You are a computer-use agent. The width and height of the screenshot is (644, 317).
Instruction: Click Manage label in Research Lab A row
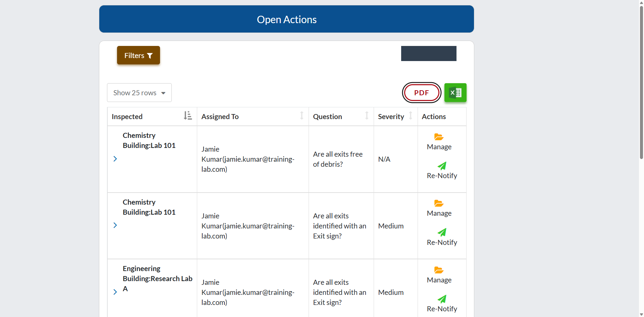[x=439, y=280]
